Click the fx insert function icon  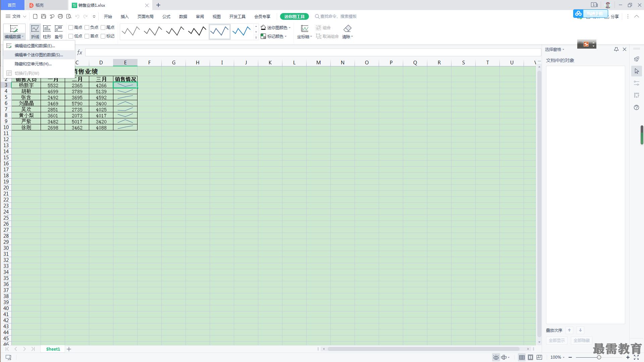80,52
